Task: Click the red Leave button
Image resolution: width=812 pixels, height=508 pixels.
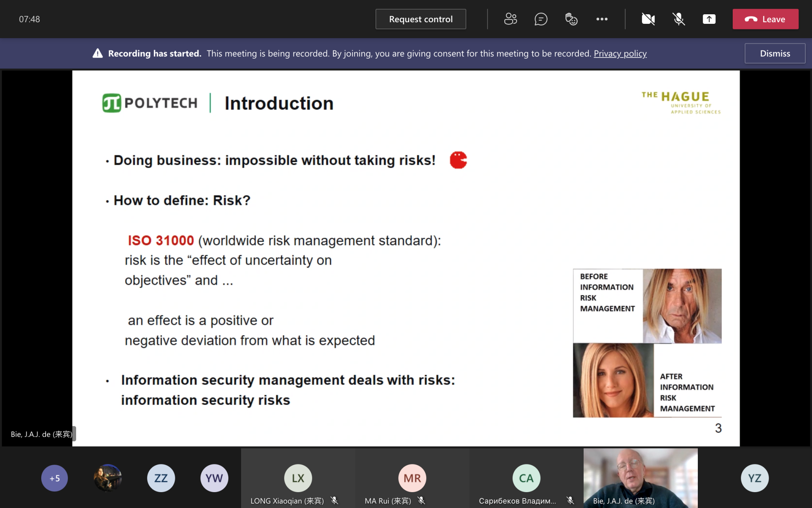Action: [x=765, y=19]
